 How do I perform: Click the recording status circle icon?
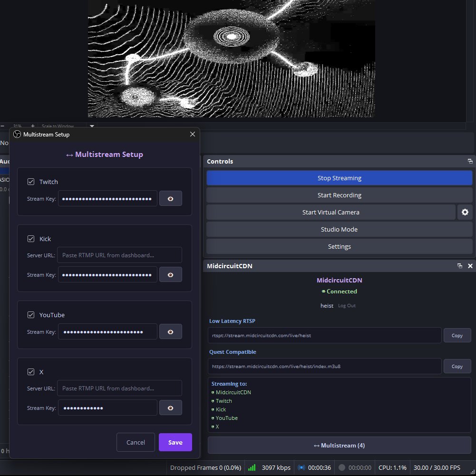(x=342, y=467)
